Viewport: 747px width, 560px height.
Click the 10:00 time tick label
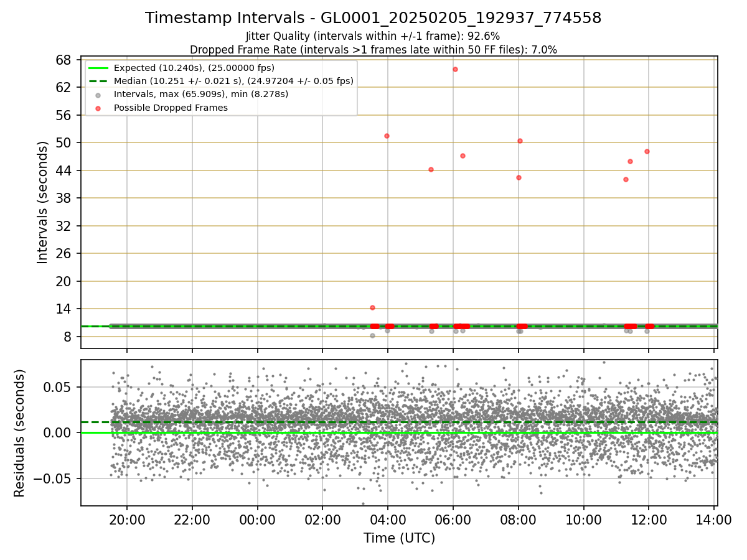[x=584, y=518]
